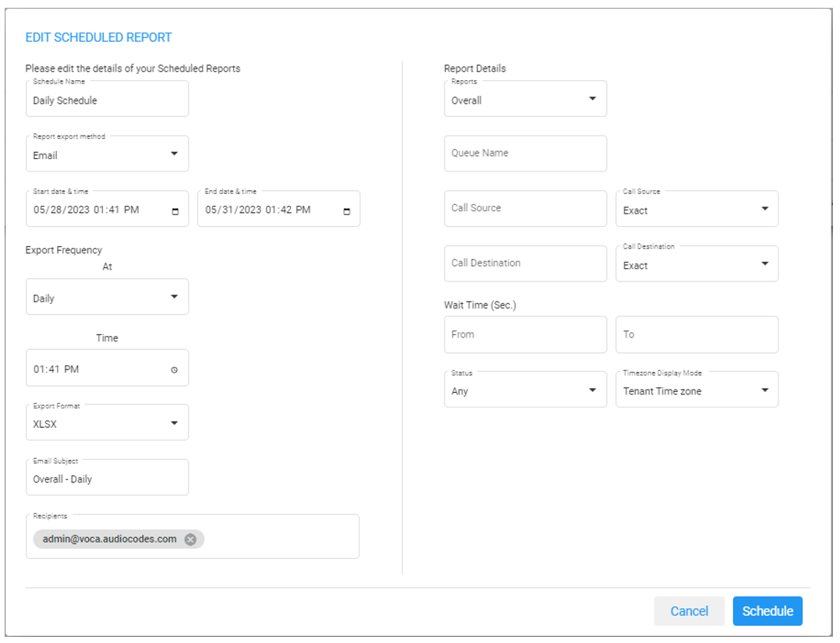Focus the Queue Name input field
Screen dimensions: 840x643
coord(525,154)
